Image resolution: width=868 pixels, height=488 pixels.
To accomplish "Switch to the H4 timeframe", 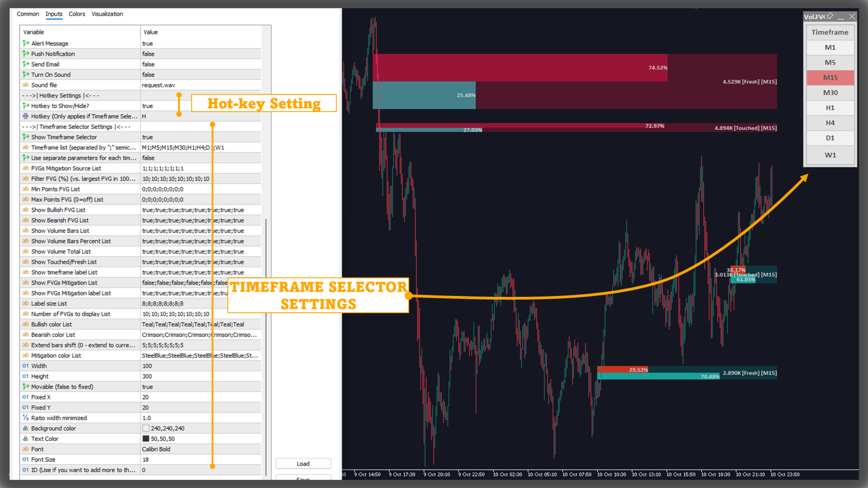I will coord(830,123).
